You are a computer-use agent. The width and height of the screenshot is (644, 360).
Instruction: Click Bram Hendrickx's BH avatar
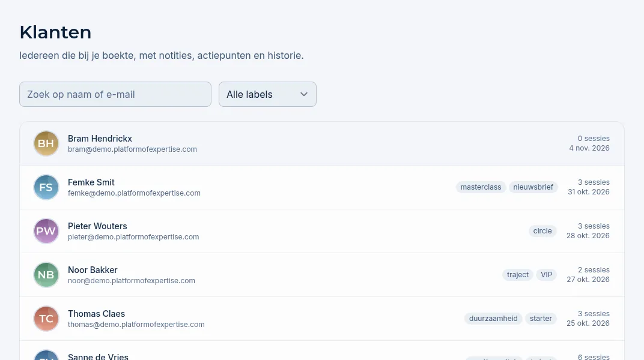tap(46, 143)
